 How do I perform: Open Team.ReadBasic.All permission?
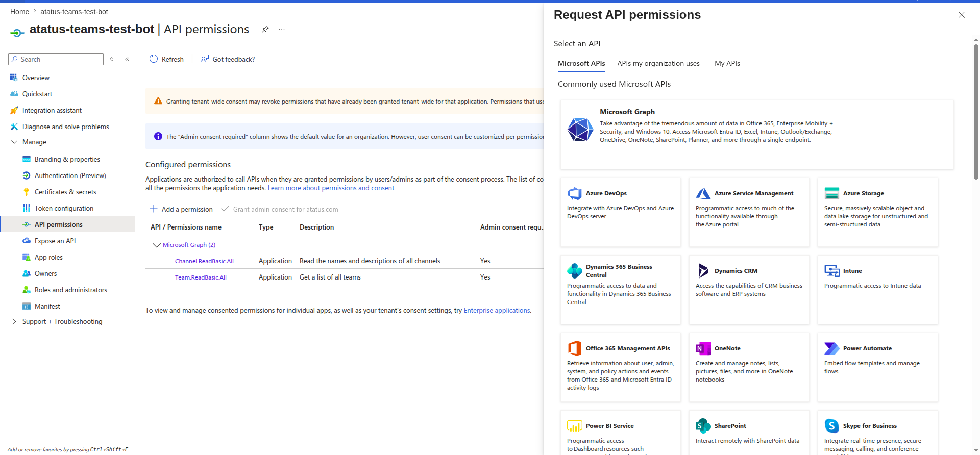pos(201,277)
